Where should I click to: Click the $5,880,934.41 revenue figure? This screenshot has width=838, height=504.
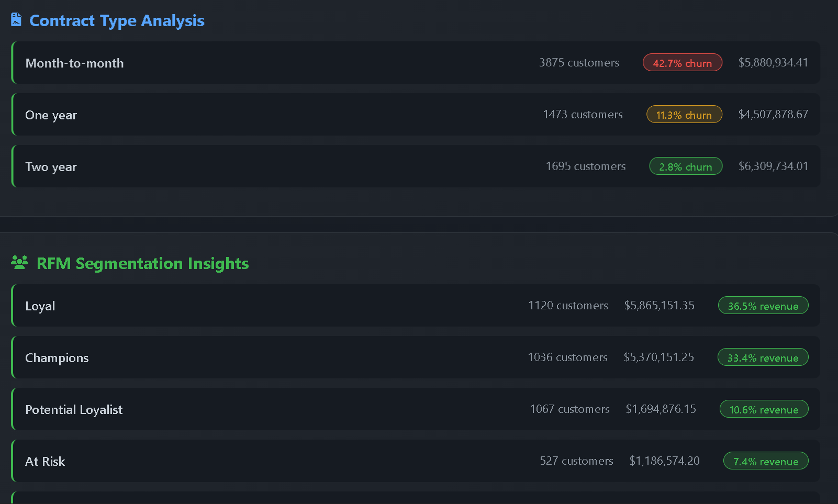click(773, 62)
